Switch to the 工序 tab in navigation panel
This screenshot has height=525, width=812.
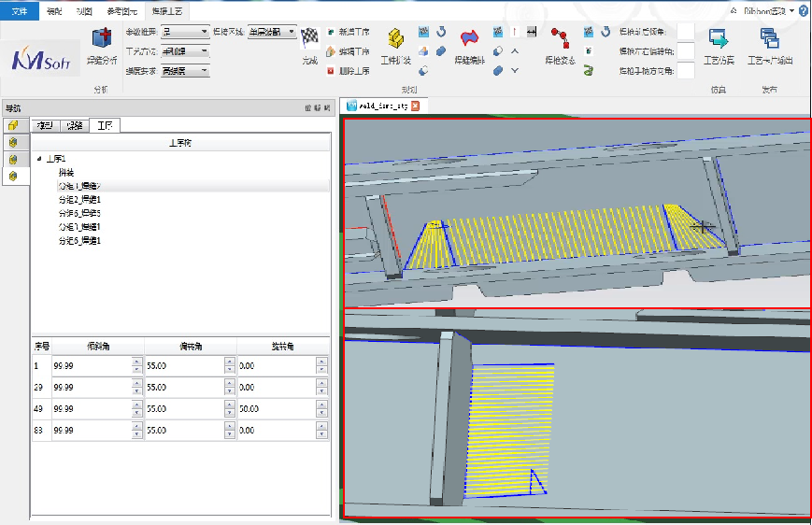(105, 125)
